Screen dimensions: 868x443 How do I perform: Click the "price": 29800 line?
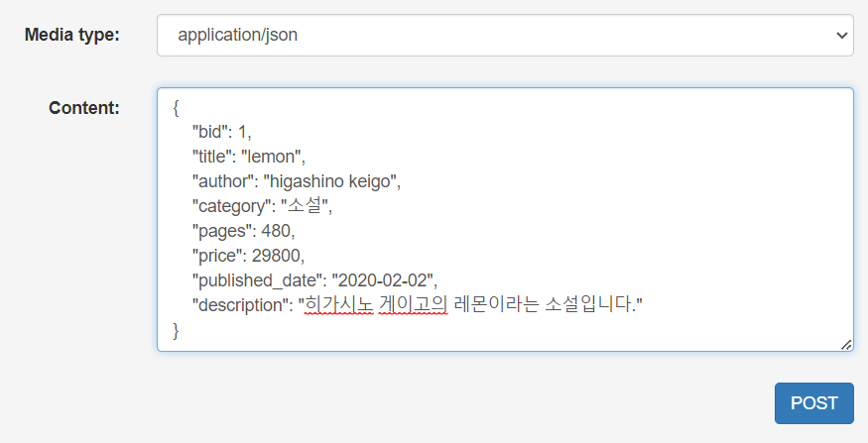tap(248, 256)
